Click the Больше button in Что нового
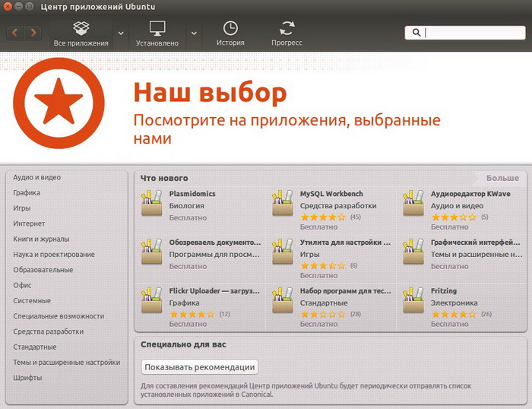The width and height of the screenshot is (532, 409). pos(502,178)
